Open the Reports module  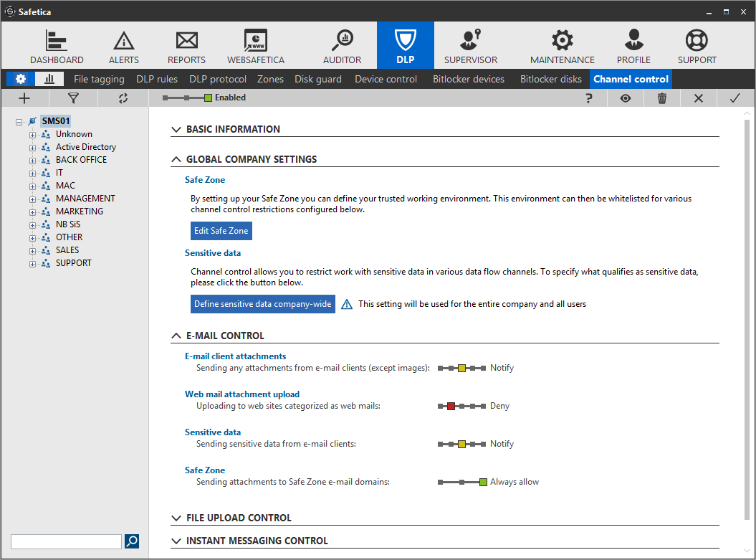click(186, 47)
